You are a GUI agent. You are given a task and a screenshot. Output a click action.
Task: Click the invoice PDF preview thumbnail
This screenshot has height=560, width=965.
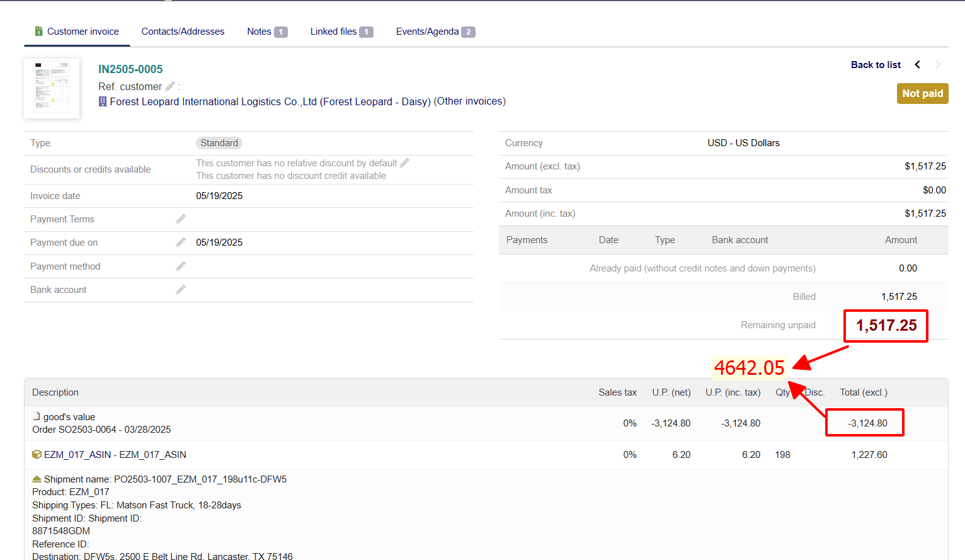[x=52, y=88]
